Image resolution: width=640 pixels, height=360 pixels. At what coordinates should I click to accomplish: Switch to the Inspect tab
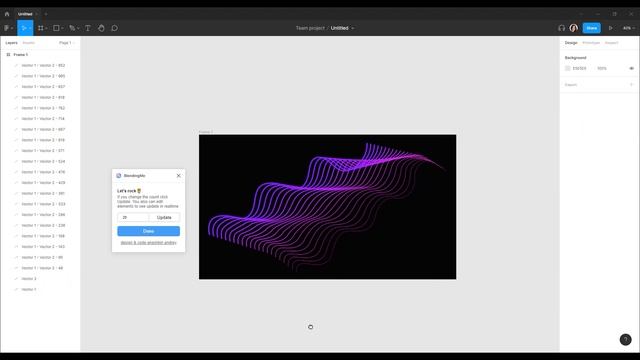pyautogui.click(x=611, y=43)
